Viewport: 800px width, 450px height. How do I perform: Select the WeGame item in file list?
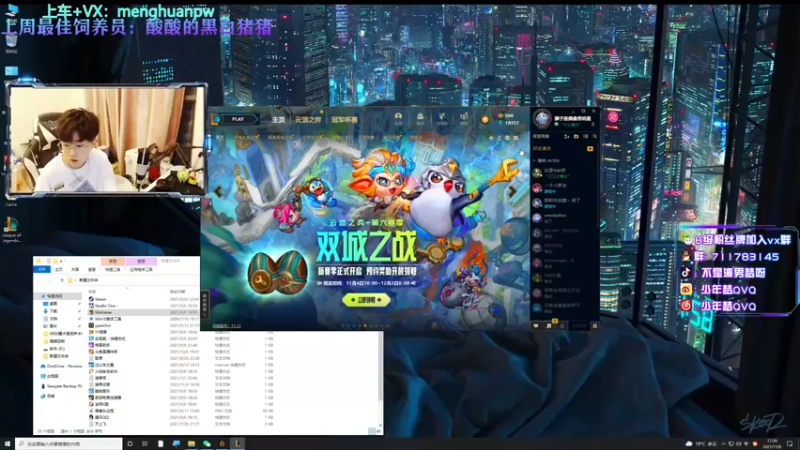pos(103,312)
